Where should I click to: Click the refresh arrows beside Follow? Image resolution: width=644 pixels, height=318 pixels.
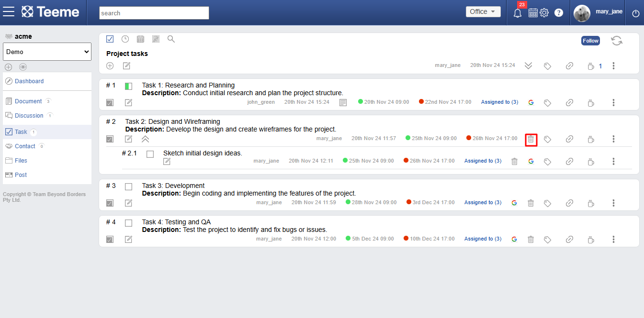tap(617, 41)
